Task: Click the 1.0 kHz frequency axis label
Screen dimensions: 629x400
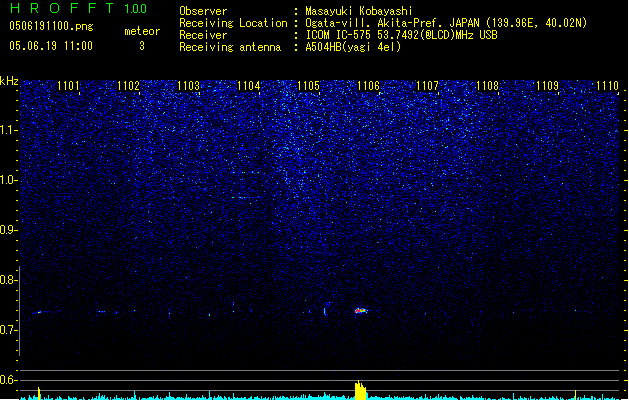Action: [x=9, y=180]
